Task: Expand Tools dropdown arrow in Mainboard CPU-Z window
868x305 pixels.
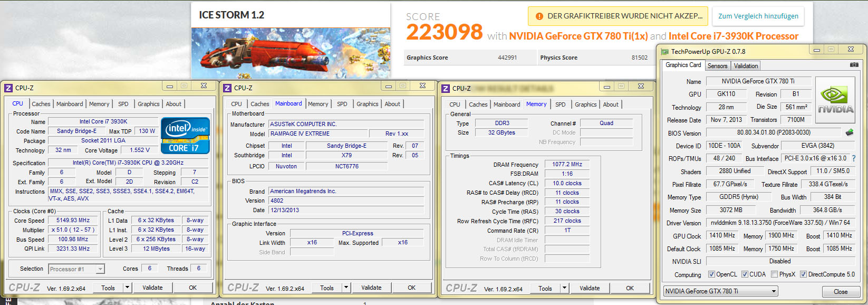Action: 346,288
